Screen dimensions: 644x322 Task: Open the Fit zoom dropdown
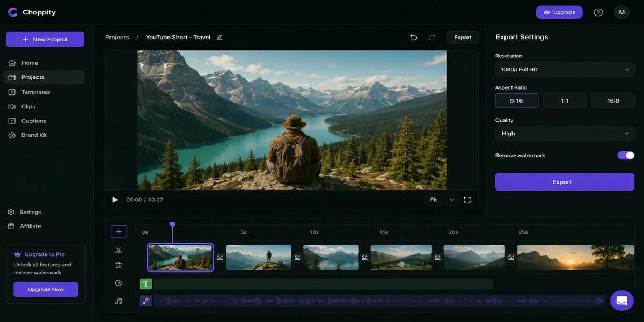click(x=442, y=200)
